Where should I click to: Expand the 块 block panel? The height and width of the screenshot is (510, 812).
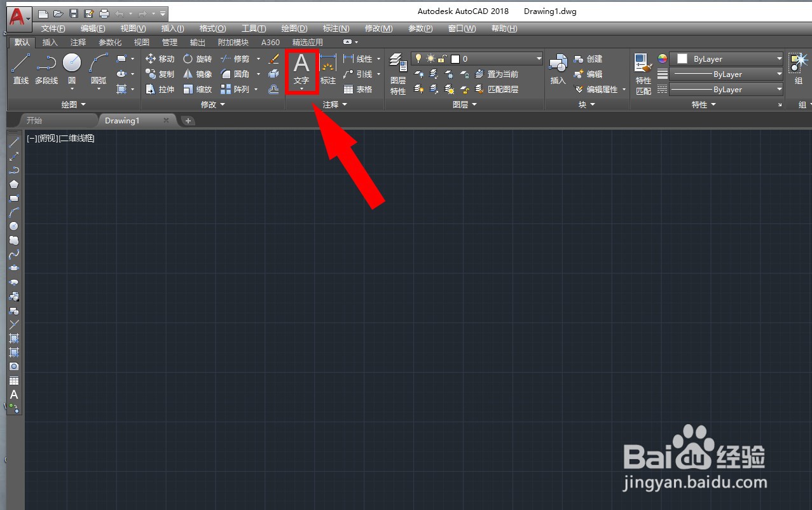pos(587,104)
